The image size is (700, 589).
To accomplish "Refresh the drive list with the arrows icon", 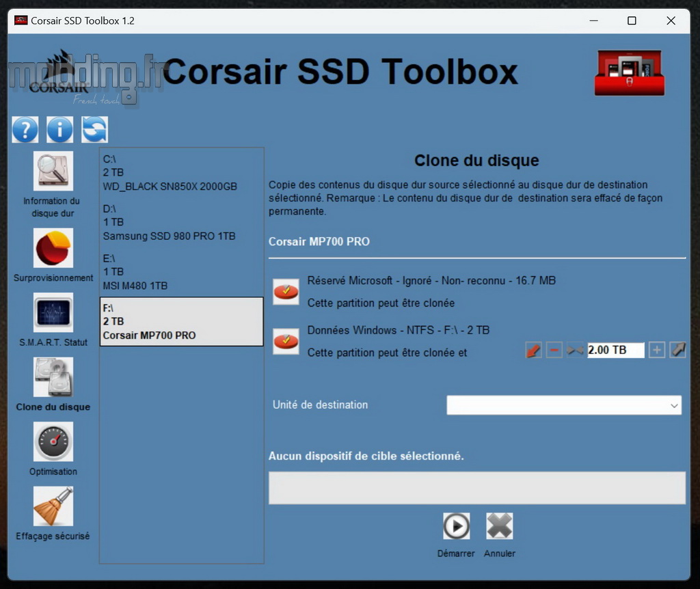I will [x=94, y=129].
